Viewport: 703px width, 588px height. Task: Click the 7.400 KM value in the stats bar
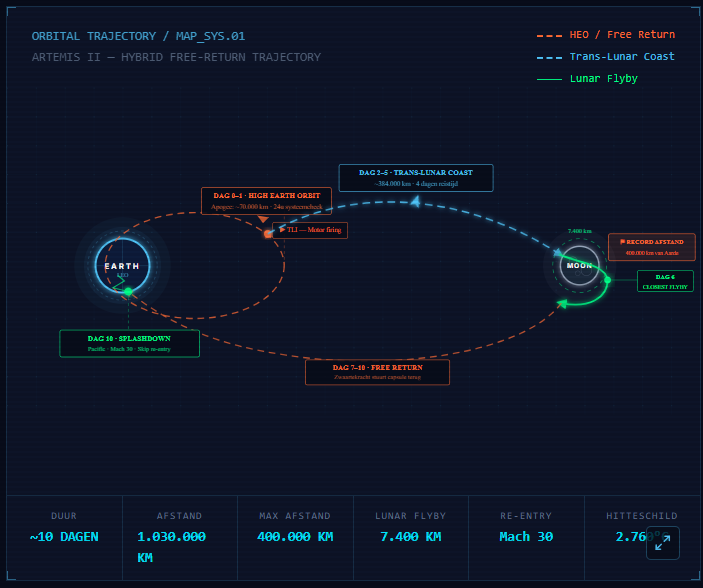click(x=411, y=537)
